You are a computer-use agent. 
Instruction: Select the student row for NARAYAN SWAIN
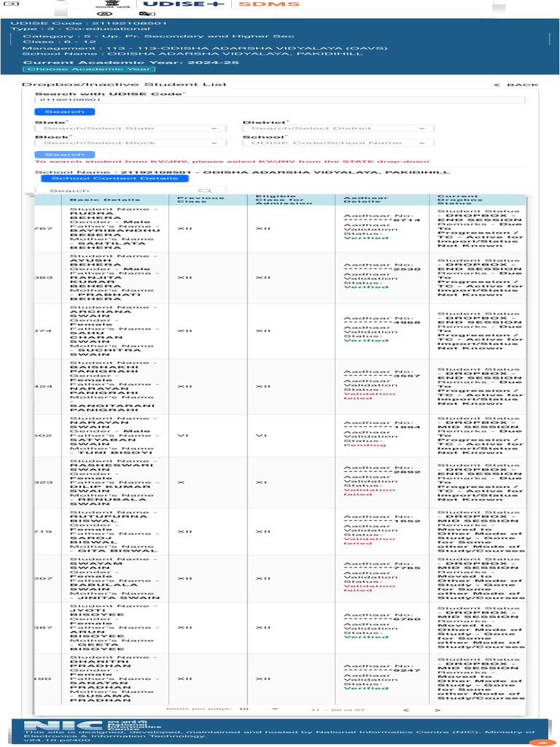280,436
